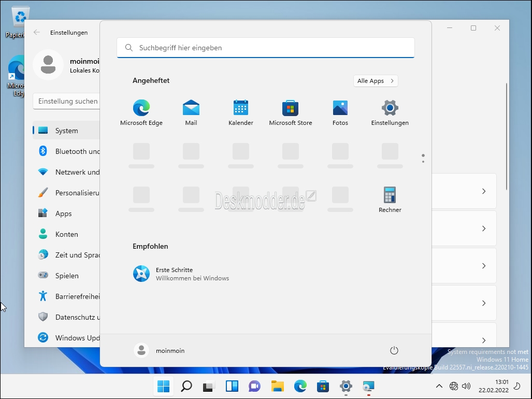Image resolution: width=532 pixels, height=399 pixels.
Task: Open Microsoft Store from pinned apps
Action: (x=291, y=112)
